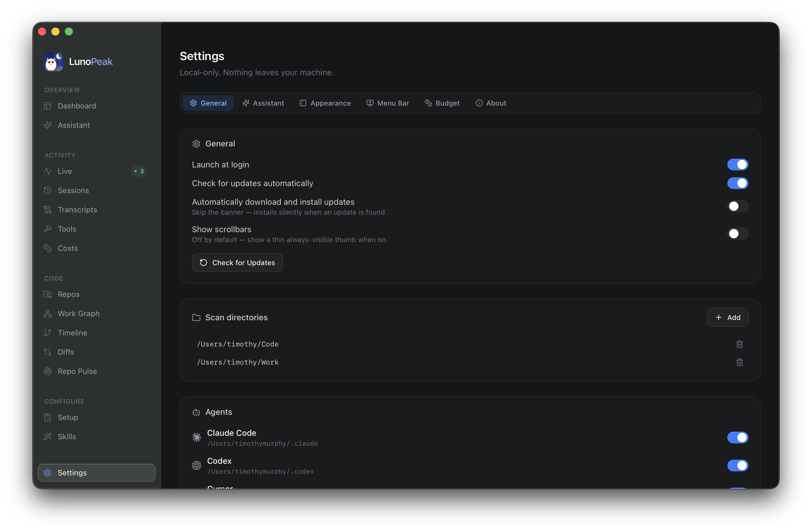The width and height of the screenshot is (812, 532).
Task: Open Dashboard from the sidebar
Action: pos(96,106)
